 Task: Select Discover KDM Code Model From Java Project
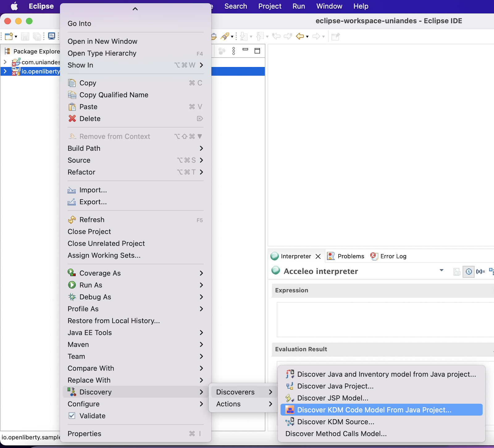pos(381,410)
